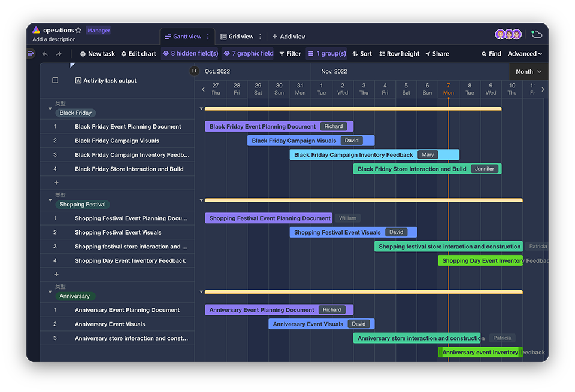The height and width of the screenshot is (392, 575).
Task: Click the undo arrow icon
Action: coord(45,54)
